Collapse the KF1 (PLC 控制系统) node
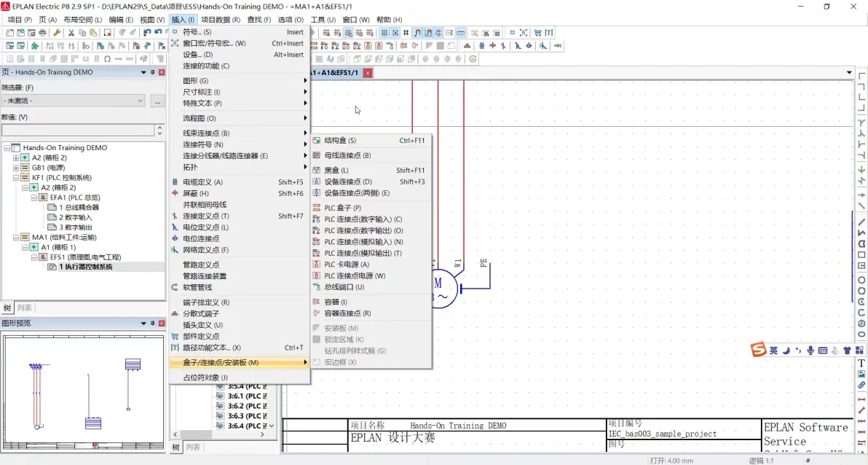This screenshot has height=465, width=868. (16, 178)
